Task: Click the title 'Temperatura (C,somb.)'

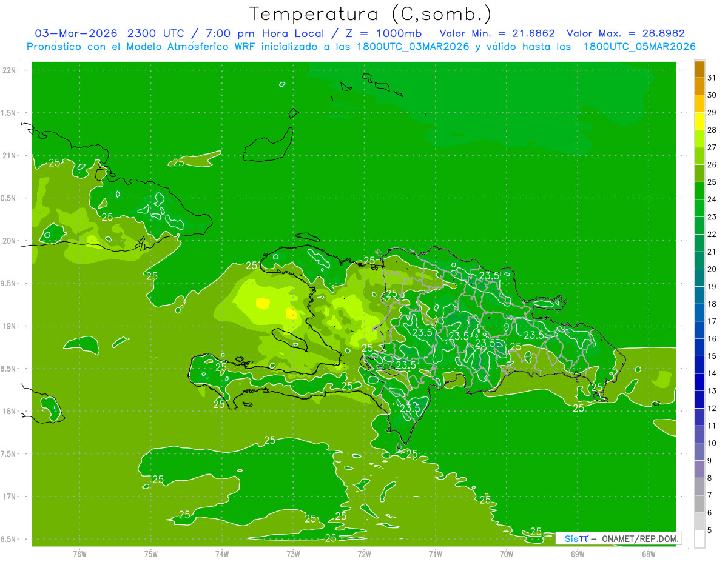Action: click(x=370, y=14)
